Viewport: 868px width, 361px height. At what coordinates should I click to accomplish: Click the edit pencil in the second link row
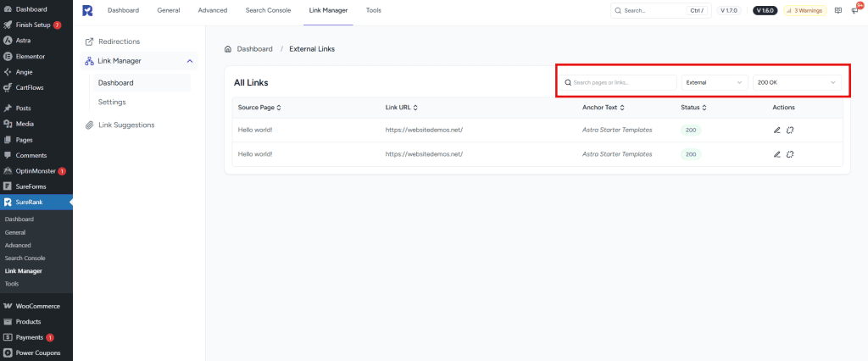pos(777,154)
